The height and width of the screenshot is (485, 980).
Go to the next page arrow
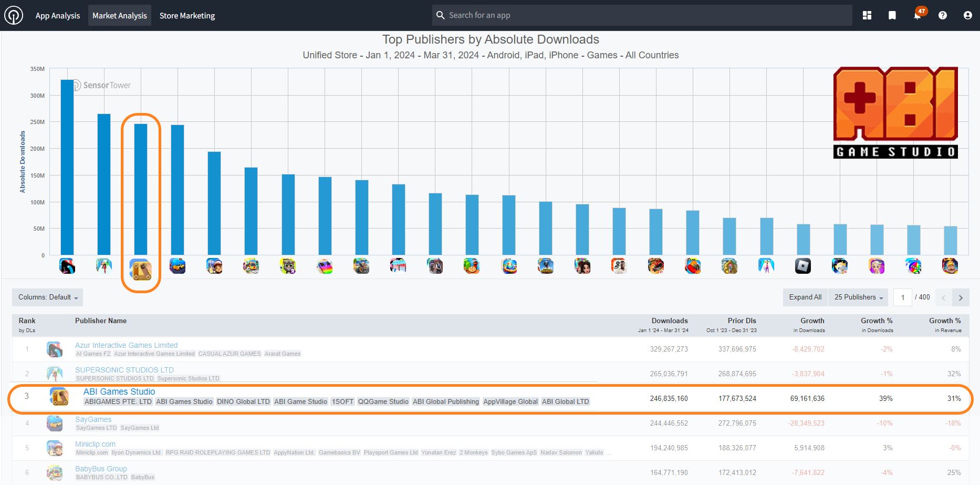coord(961,297)
